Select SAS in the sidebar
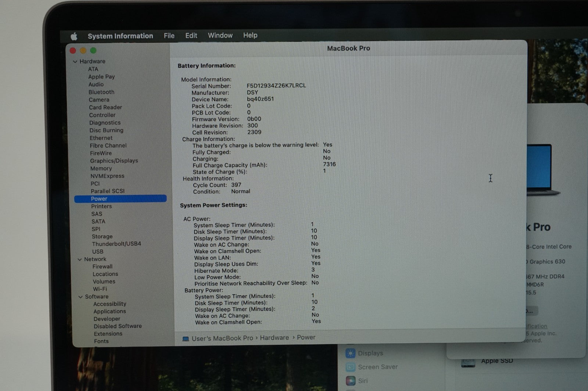The height and width of the screenshot is (391, 588). tap(97, 214)
